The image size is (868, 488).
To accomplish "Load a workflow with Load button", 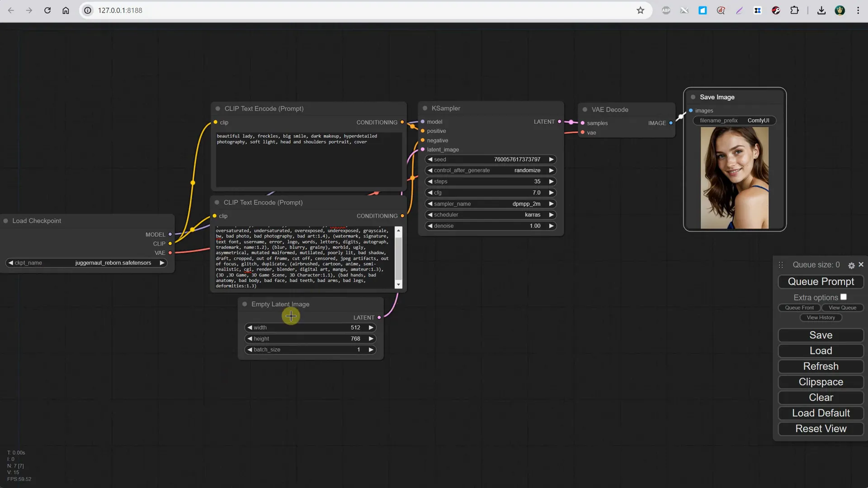I will tap(821, 351).
